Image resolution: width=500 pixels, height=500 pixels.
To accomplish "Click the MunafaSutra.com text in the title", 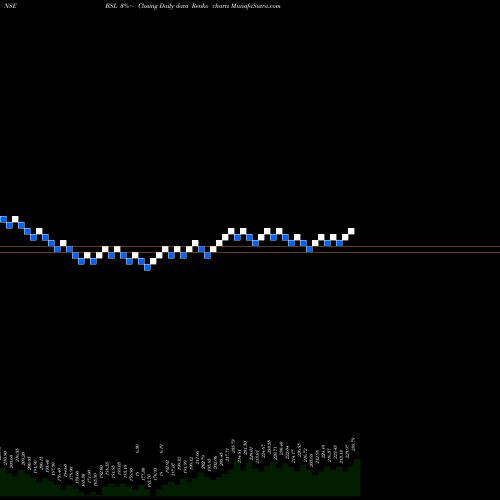I will (x=256, y=6).
